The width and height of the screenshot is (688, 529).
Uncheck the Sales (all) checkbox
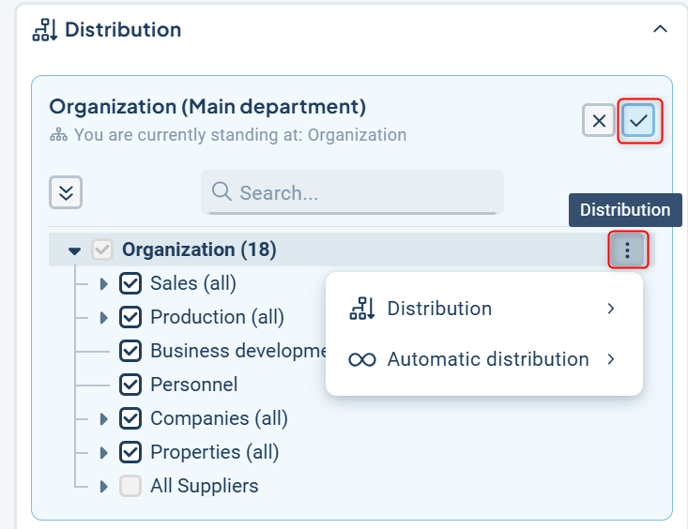[130, 284]
